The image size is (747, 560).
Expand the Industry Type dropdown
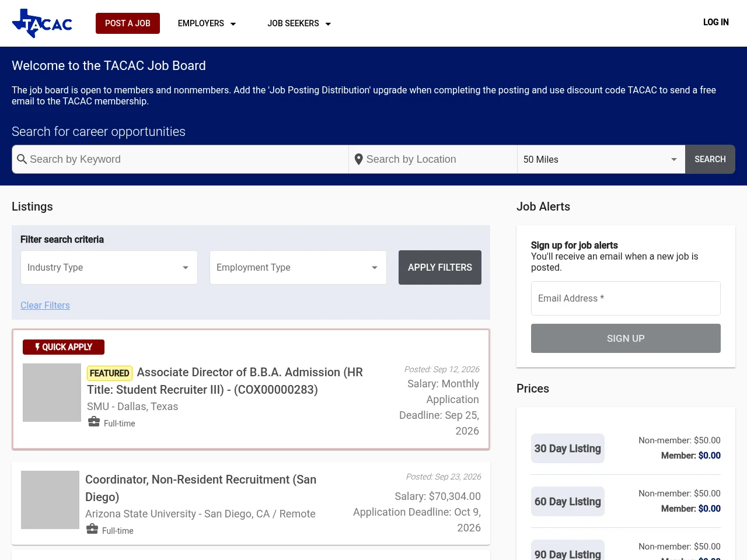[109, 267]
